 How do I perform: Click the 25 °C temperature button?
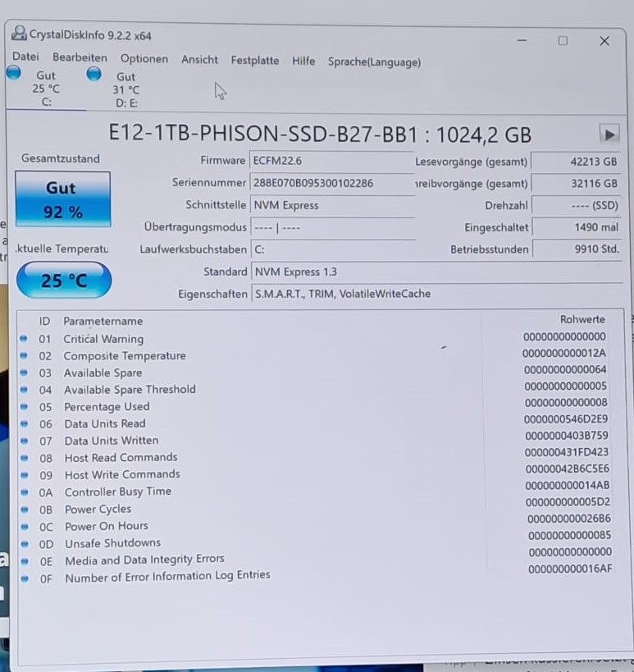point(64,281)
